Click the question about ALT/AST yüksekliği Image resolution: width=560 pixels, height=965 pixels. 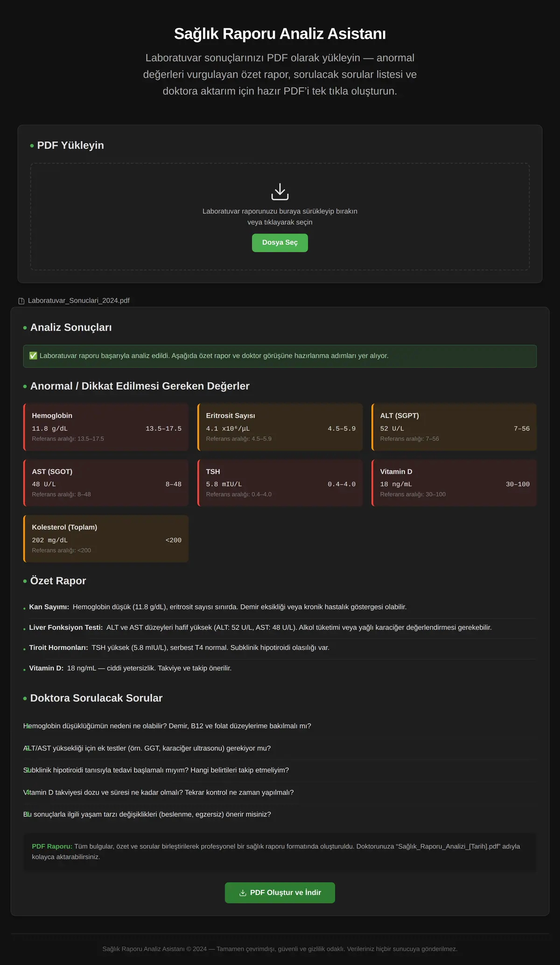point(147,748)
